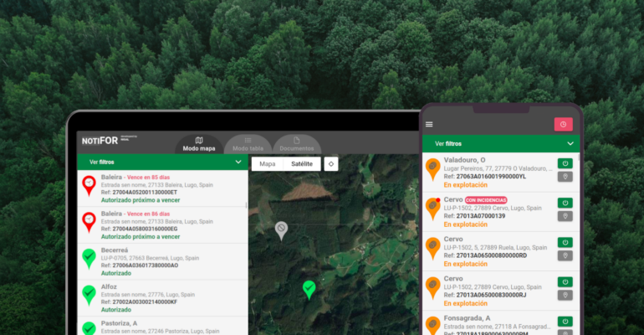Image resolution: width=644 pixels, height=335 pixels.
Task: Click the NOTIFOR logo
Action: (100, 141)
